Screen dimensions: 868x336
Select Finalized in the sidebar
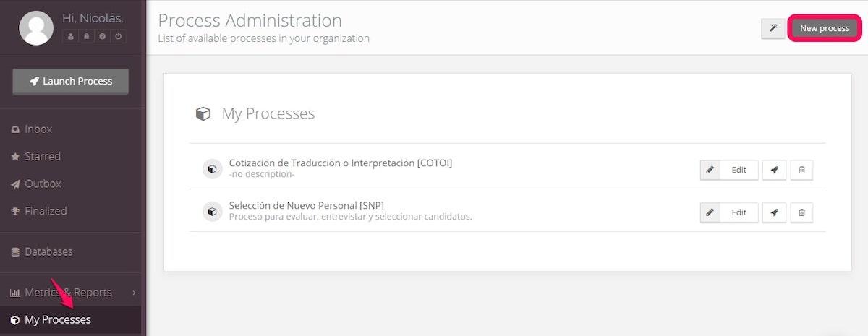point(46,212)
